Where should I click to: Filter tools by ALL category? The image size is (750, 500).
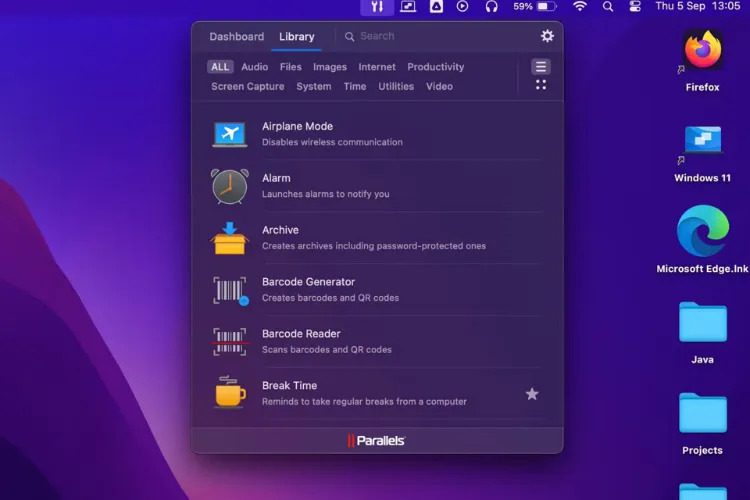coord(220,67)
